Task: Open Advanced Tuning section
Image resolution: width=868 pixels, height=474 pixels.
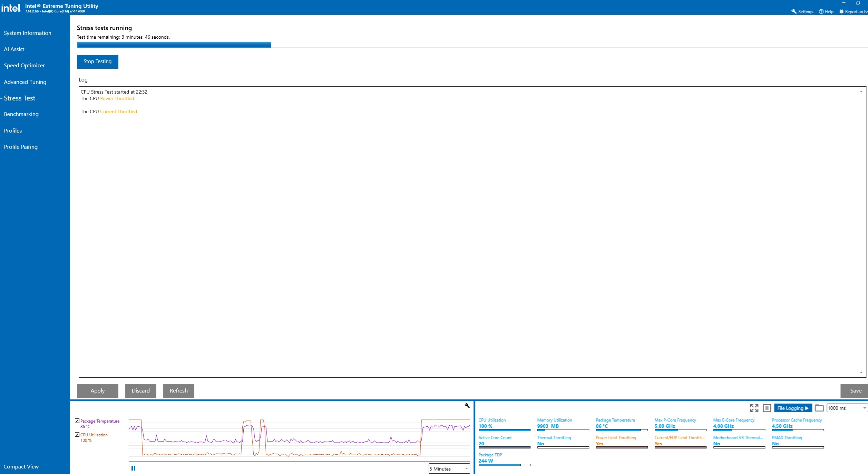Action: click(x=25, y=82)
